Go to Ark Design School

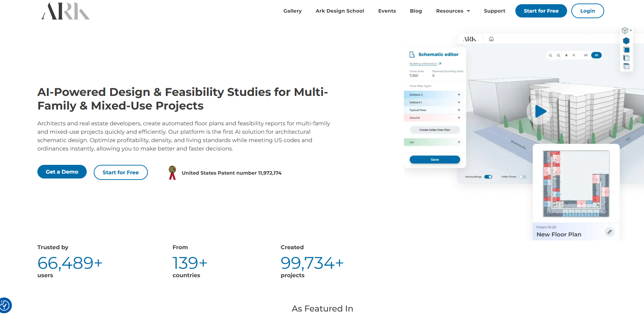[340, 11]
